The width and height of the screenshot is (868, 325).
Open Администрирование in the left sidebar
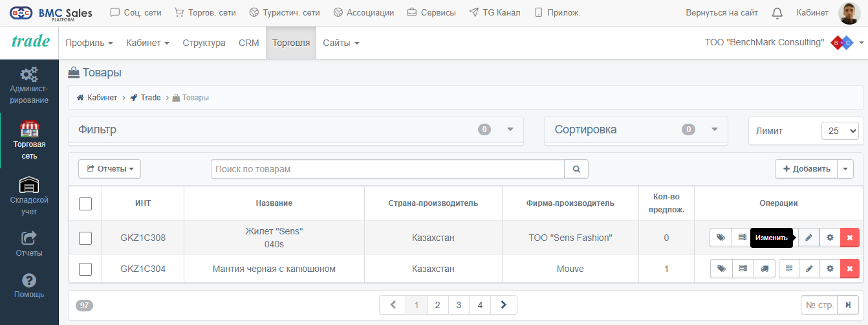[x=29, y=85]
